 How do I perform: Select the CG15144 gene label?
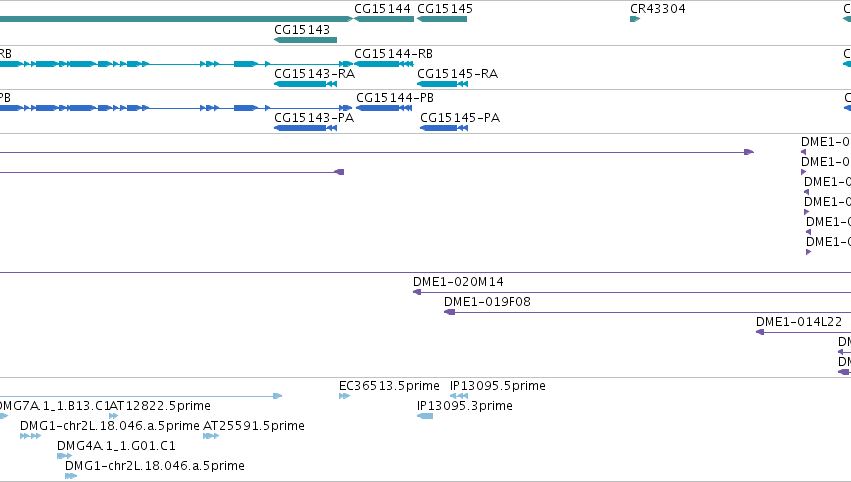[x=382, y=9]
